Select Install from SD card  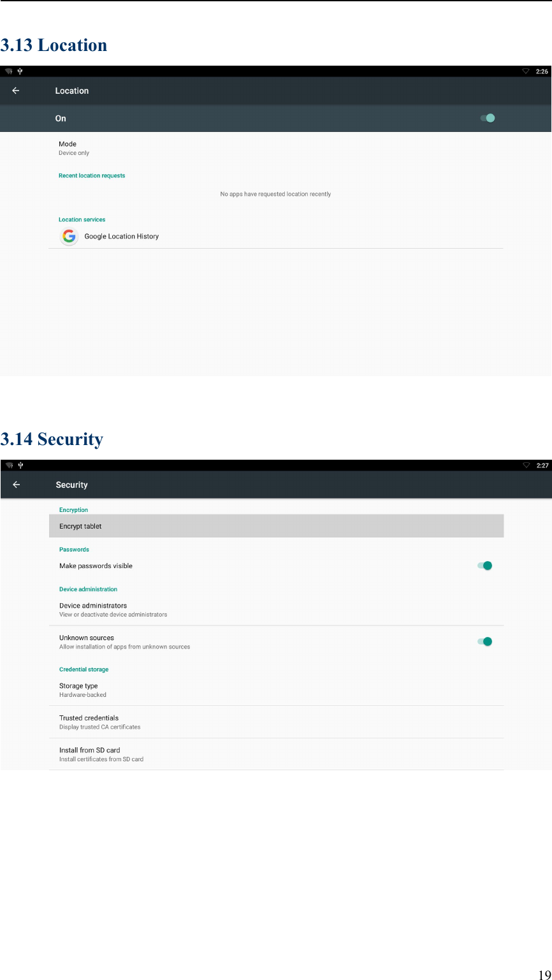(x=276, y=754)
